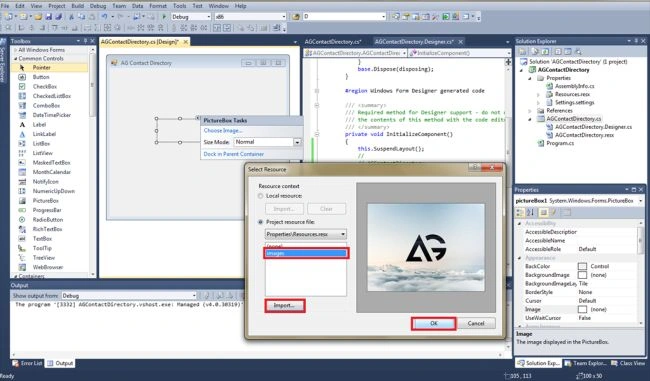
Task: Select the PictureBox tool in Toolbox
Action: click(x=46, y=201)
